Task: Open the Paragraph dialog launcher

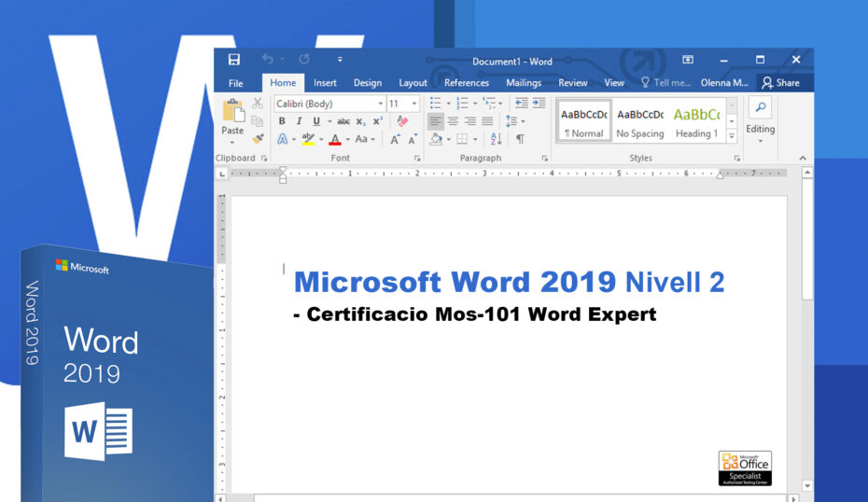Action: tap(545, 159)
